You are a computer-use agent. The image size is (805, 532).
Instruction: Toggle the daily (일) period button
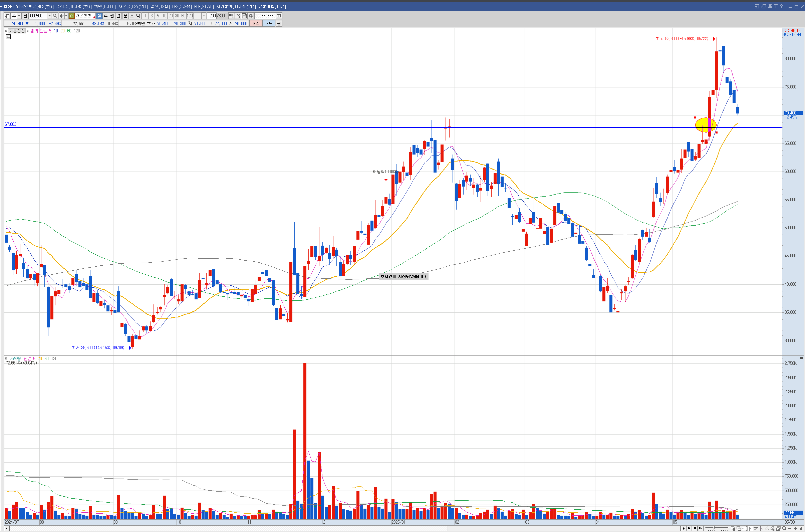tap(99, 16)
